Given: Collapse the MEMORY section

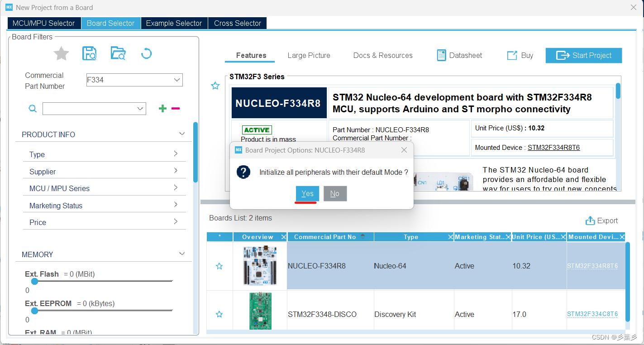Looking at the screenshot, I should [x=182, y=254].
